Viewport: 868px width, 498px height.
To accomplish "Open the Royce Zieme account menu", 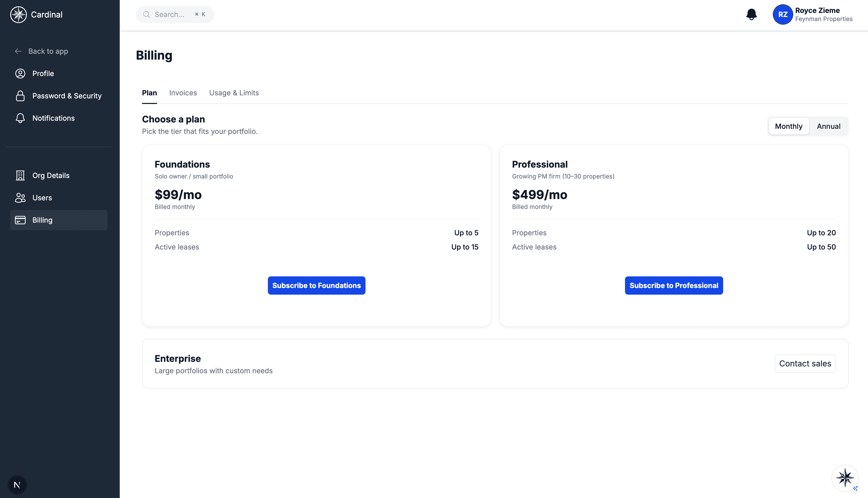I will (812, 14).
